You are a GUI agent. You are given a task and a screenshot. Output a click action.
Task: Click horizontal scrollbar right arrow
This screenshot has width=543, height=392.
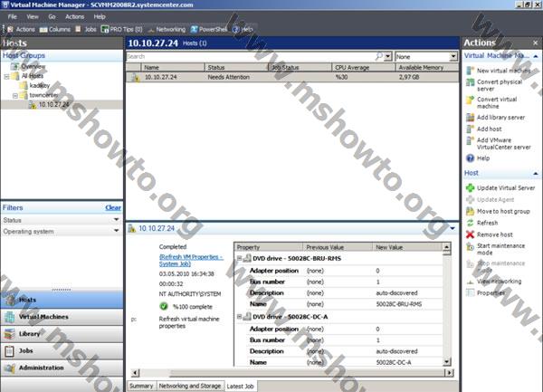click(449, 373)
